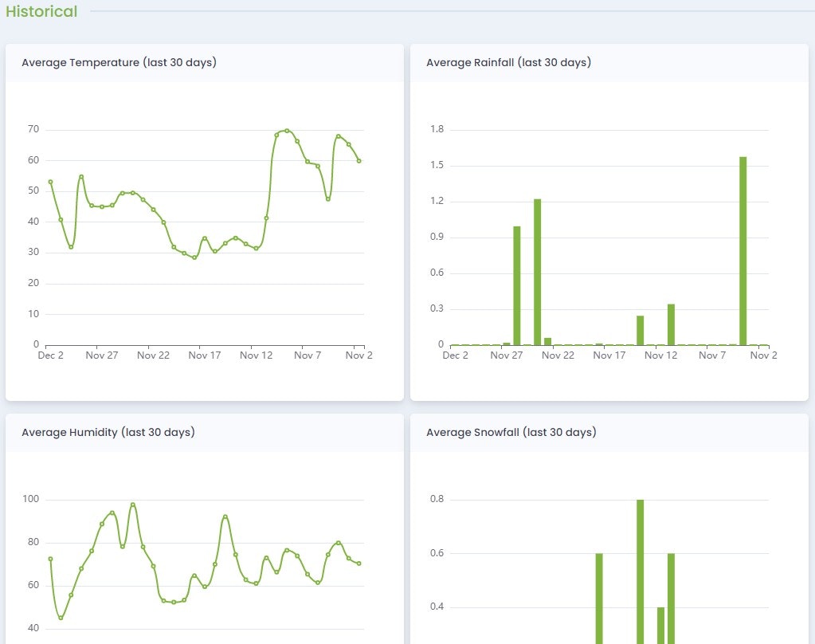Click the shortest 0.4 snowfall bar
Viewport: 815px width, 644px height.
[660, 626]
